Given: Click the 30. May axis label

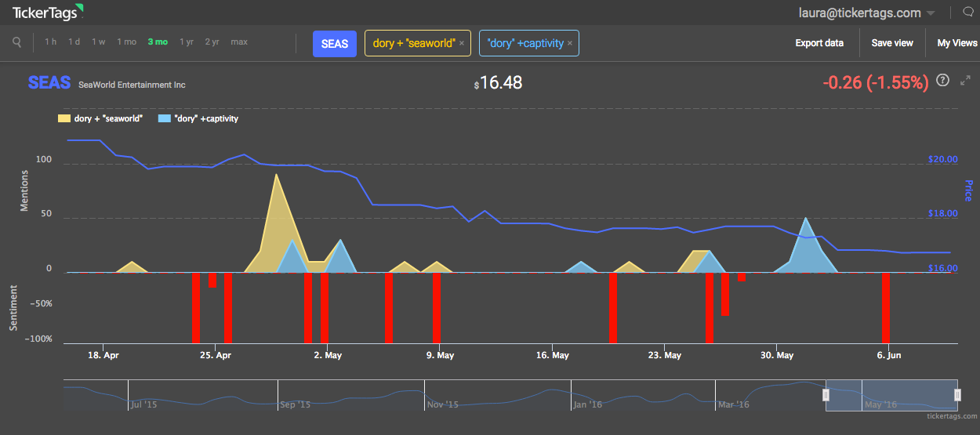Looking at the screenshot, I should tap(776, 355).
